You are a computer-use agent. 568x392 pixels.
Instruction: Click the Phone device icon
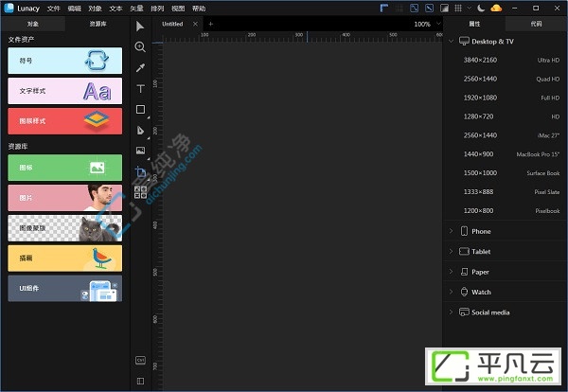coord(464,231)
